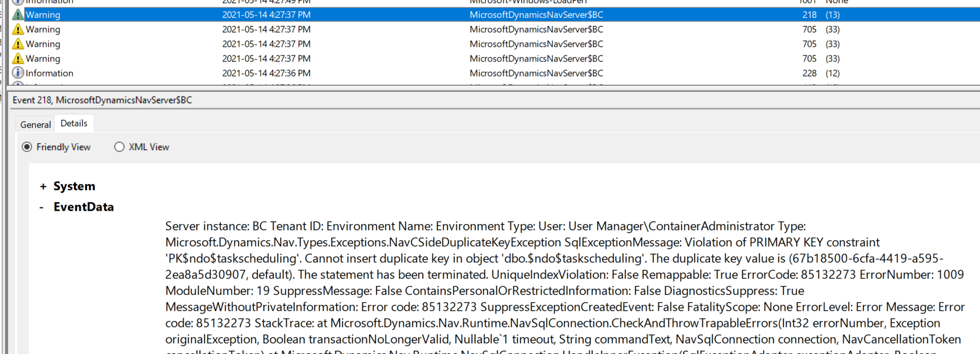Image resolution: width=980 pixels, height=354 pixels.
Task: Select the highlighted Warning event 218 row
Action: tap(495, 15)
